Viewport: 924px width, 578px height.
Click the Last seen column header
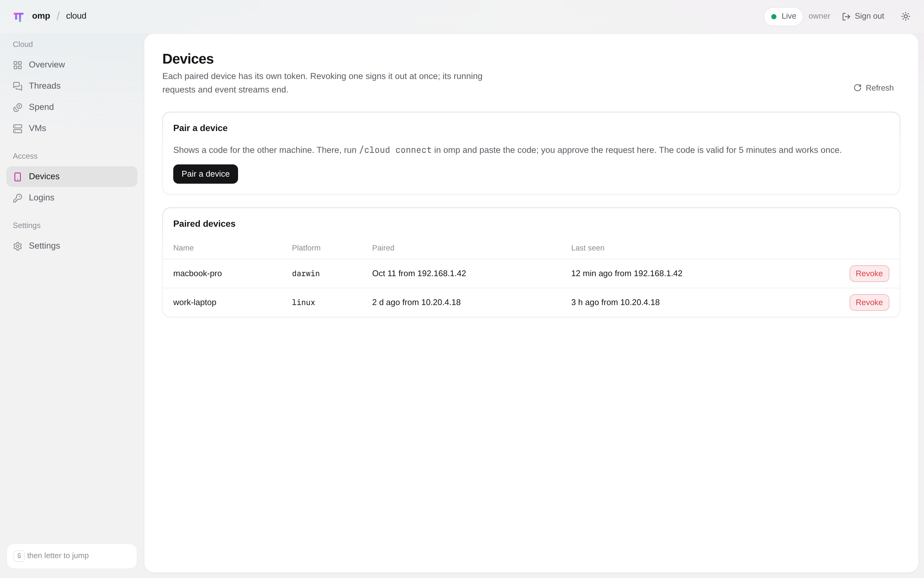pyautogui.click(x=588, y=248)
